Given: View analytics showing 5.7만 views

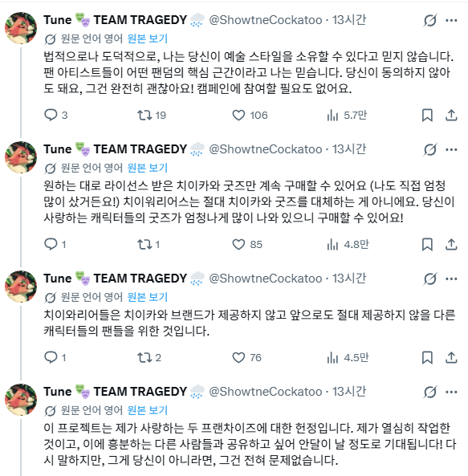Looking at the screenshot, I should (x=347, y=116).
